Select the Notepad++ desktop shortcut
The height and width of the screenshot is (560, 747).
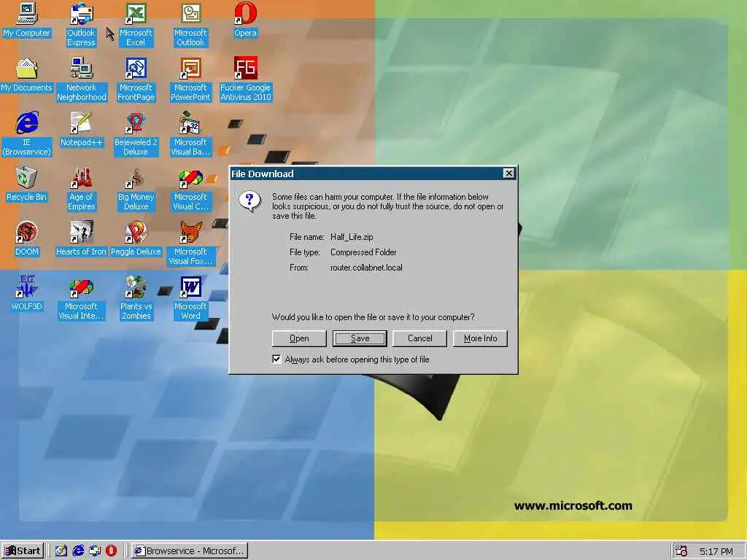(82, 130)
